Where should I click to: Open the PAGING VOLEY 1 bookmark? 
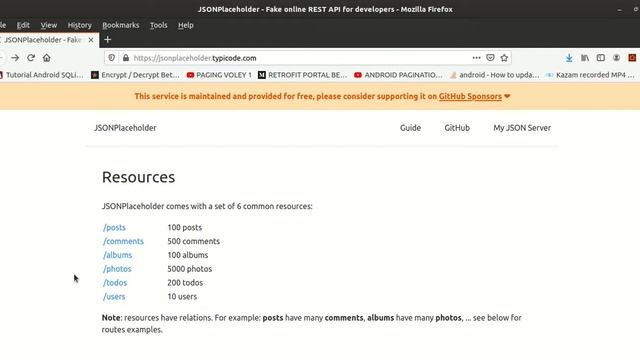(219, 75)
